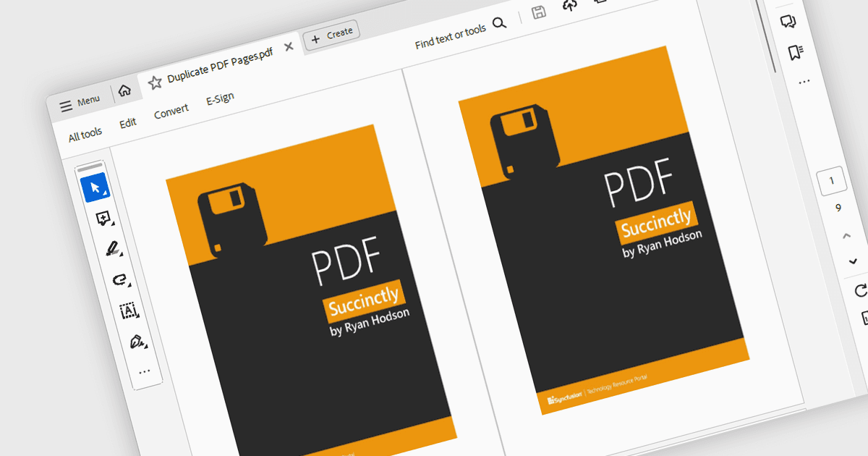Open the Convert menu
The height and width of the screenshot is (456, 868).
pyautogui.click(x=171, y=111)
